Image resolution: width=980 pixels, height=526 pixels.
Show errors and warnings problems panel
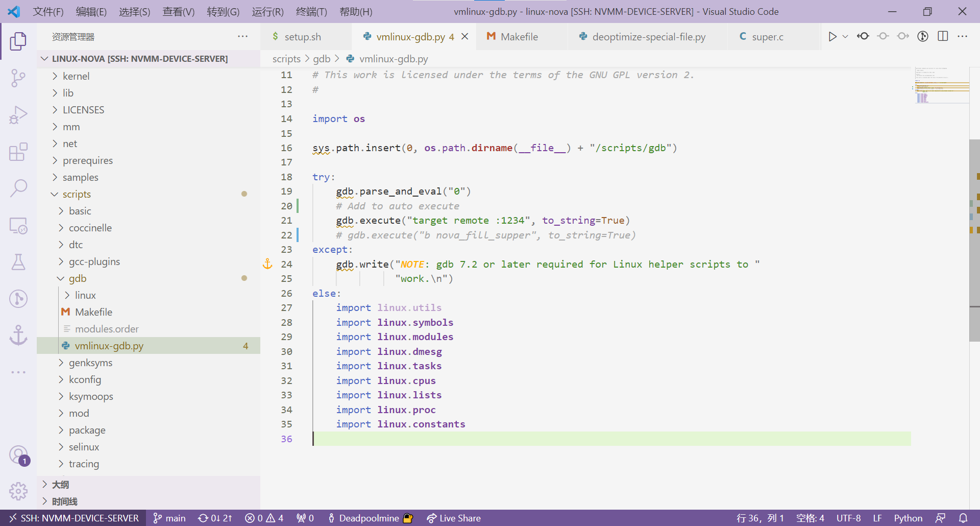(264, 518)
